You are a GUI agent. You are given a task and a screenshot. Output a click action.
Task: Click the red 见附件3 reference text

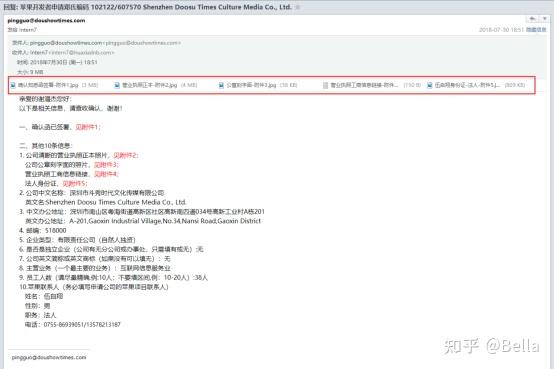tap(107, 165)
